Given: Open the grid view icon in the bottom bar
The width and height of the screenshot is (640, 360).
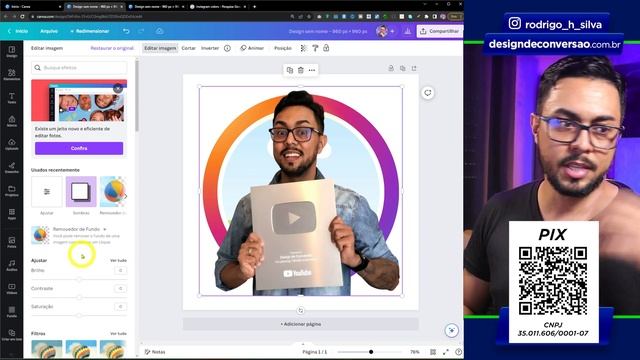Looking at the screenshot, I should pyautogui.click(x=433, y=352).
